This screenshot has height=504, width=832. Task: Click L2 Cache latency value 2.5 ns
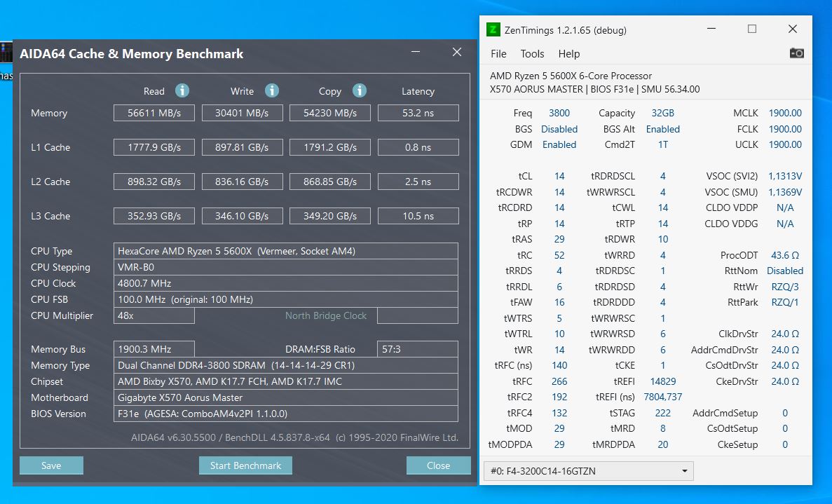point(418,182)
